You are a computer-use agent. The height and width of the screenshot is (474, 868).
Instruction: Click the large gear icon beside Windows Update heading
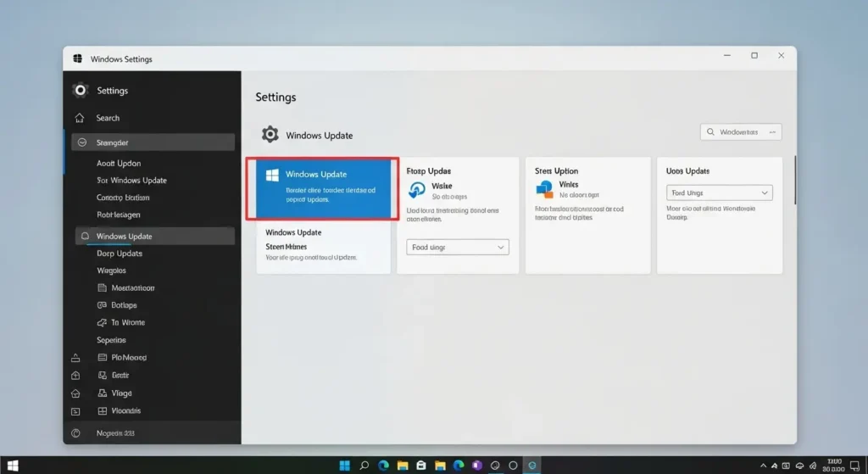coord(270,134)
